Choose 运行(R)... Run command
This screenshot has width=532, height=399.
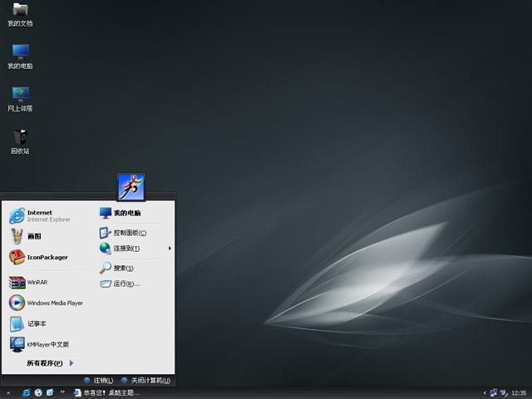click(x=125, y=284)
